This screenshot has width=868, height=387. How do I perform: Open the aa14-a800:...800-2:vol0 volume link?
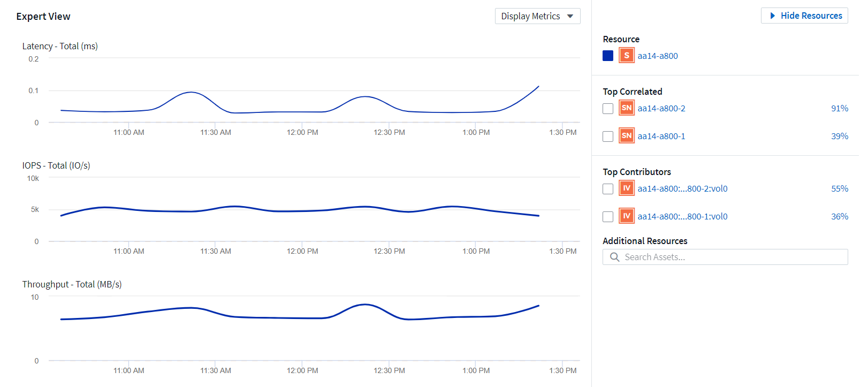point(682,188)
